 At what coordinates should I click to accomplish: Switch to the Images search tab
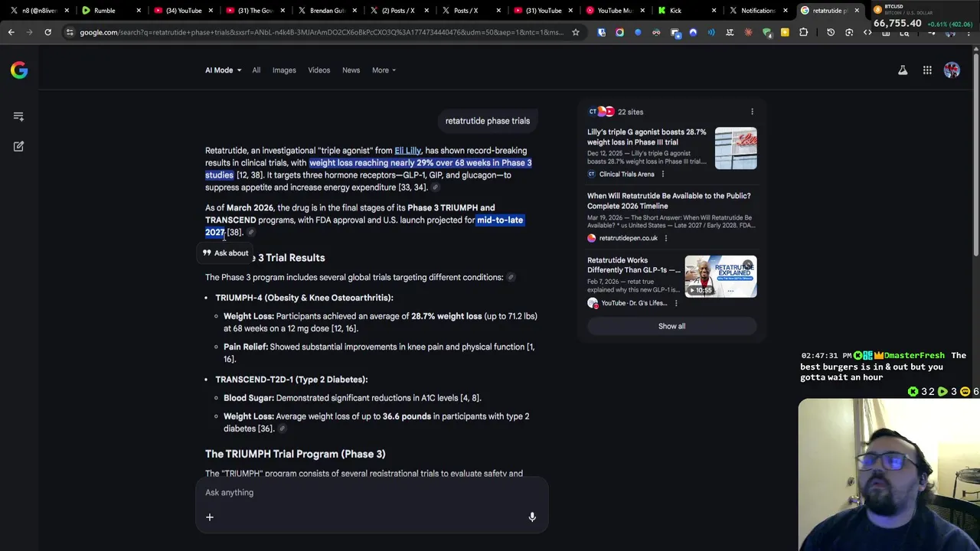tap(284, 70)
